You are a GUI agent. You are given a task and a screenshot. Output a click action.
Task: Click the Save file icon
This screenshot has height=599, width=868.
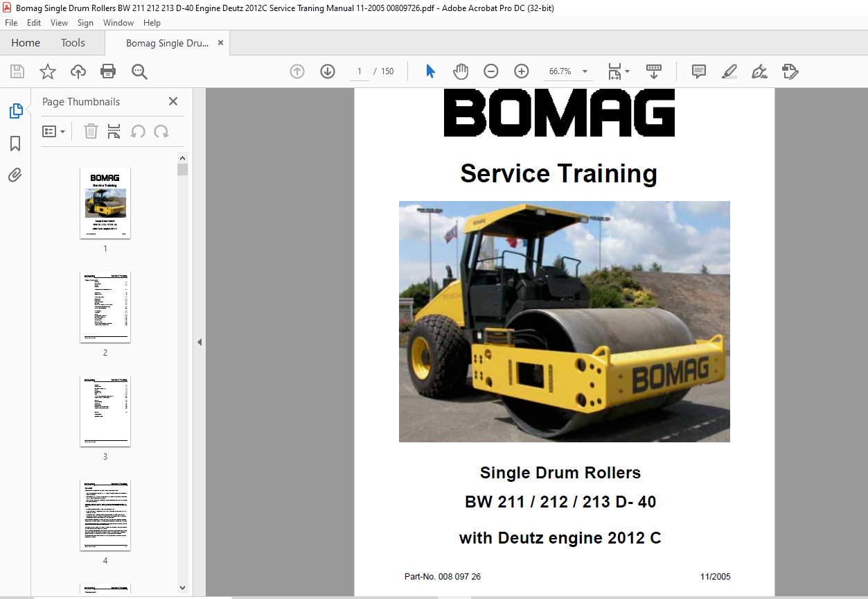coord(17,71)
